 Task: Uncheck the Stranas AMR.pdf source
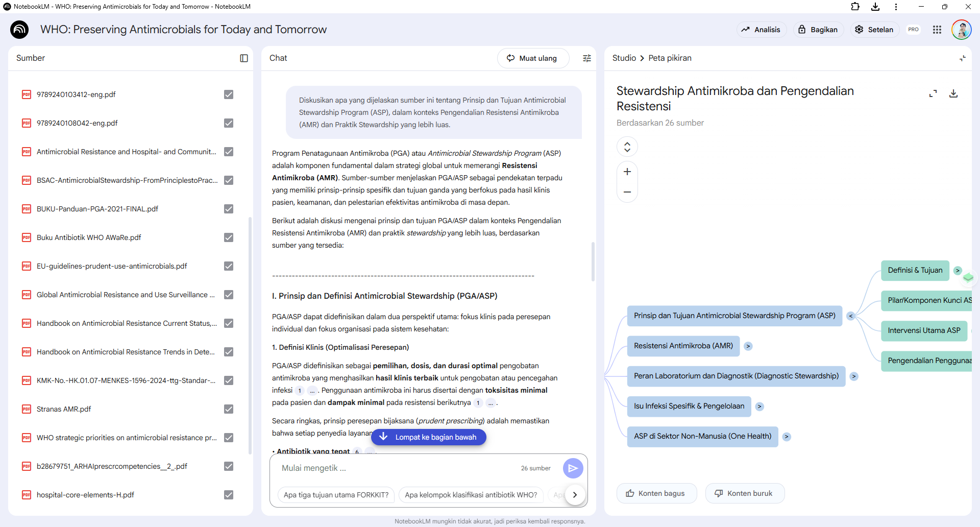229,409
